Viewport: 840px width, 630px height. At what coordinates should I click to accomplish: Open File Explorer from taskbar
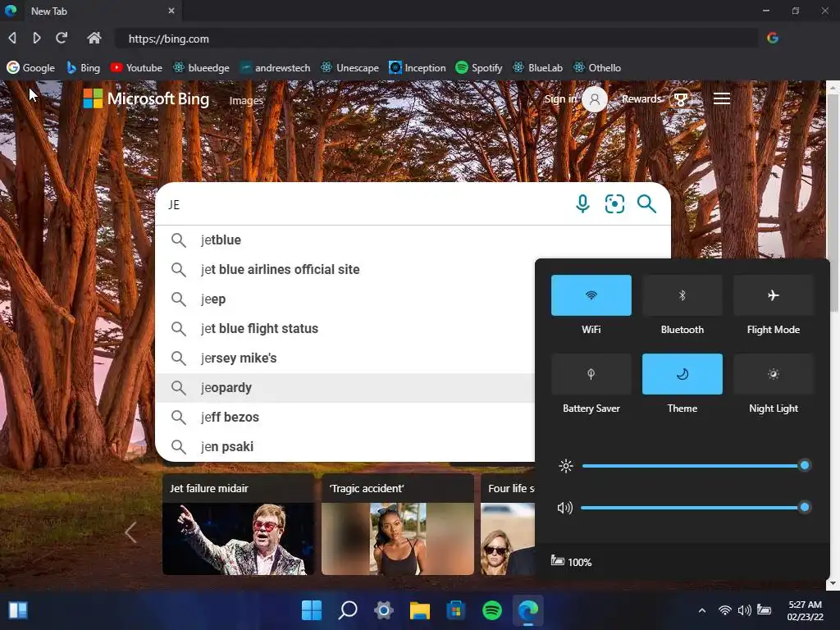pos(420,609)
